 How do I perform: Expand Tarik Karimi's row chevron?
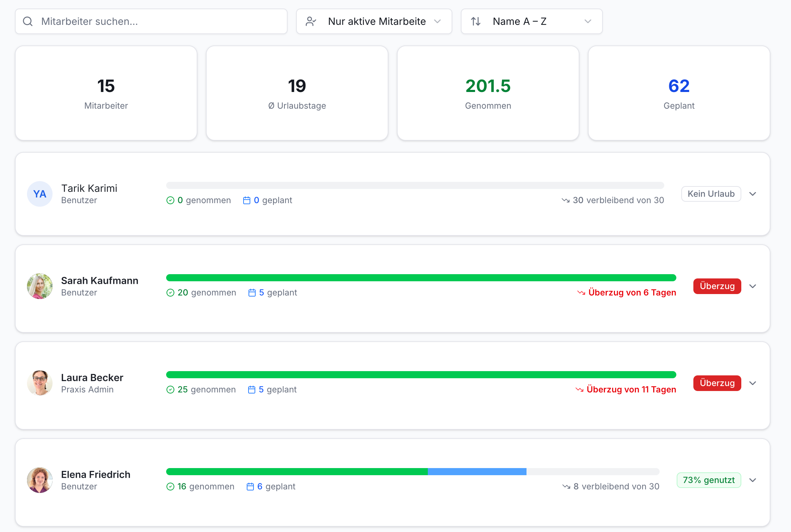(x=753, y=194)
